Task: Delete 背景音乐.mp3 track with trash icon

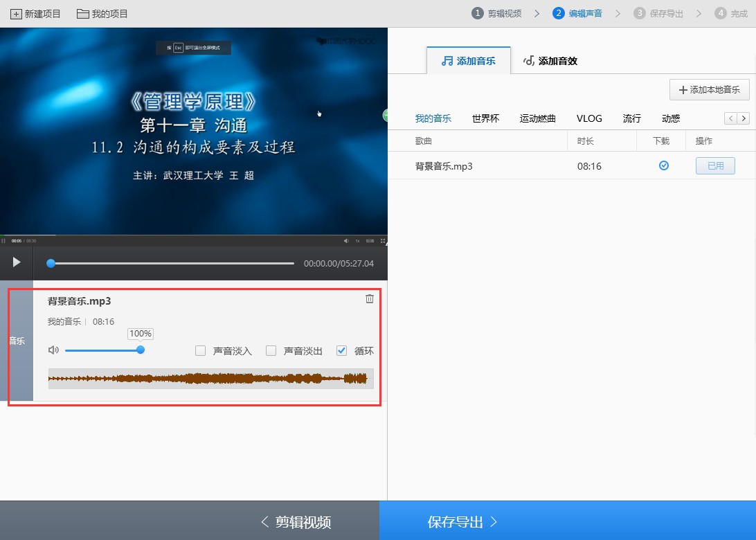Action: (370, 299)
